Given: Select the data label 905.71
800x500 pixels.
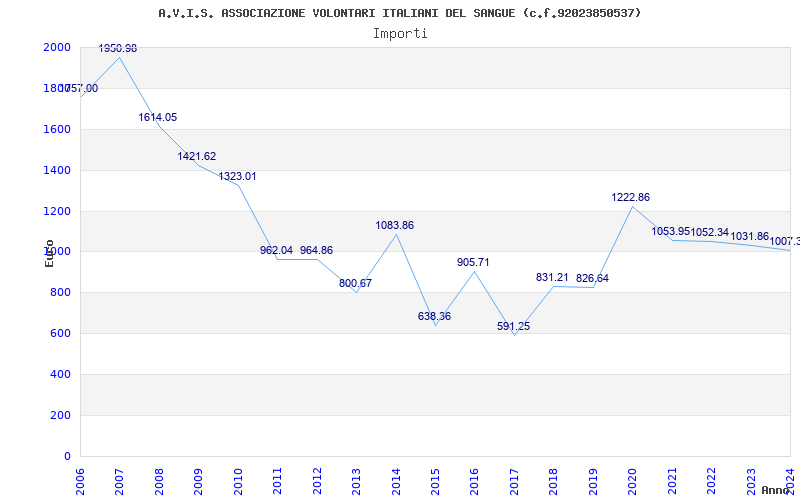Looking at the screenshot, I should tap(473, 262).
